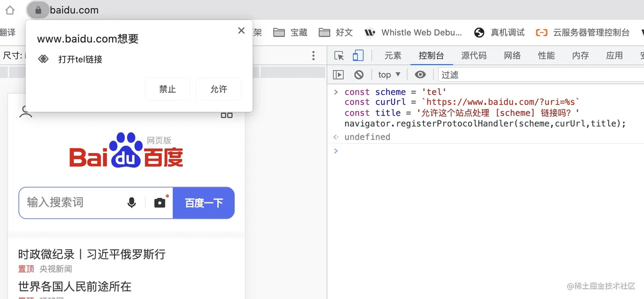Click the const title code line
Screen dimensions: 644x299
pos(462,113)
